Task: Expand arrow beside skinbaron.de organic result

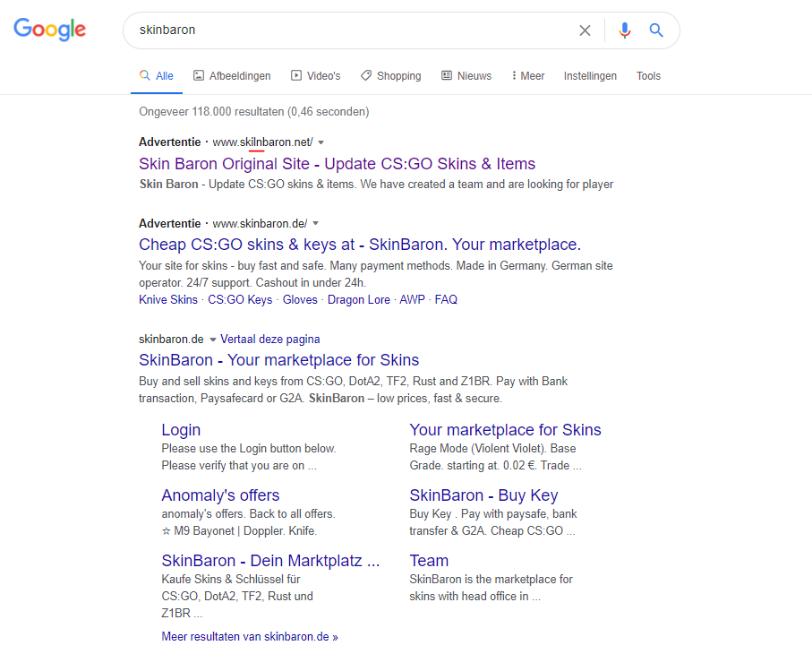Action: click(x=212, y=340)
